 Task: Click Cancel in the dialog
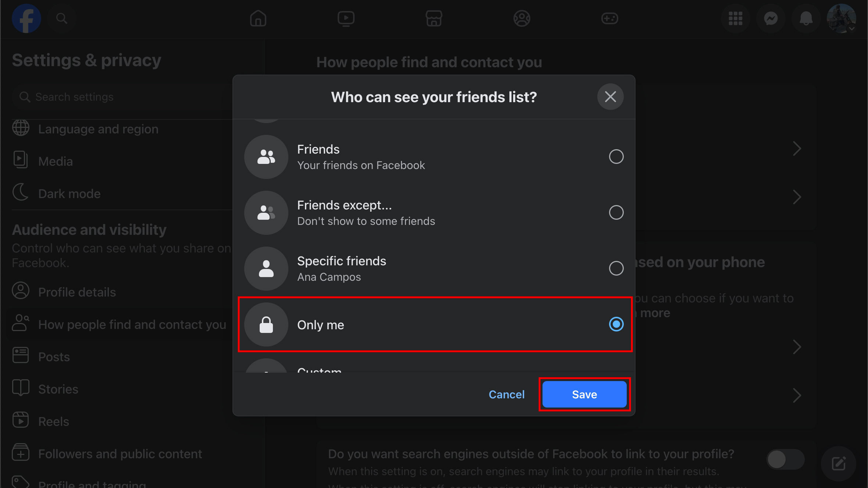click(506, 395)
